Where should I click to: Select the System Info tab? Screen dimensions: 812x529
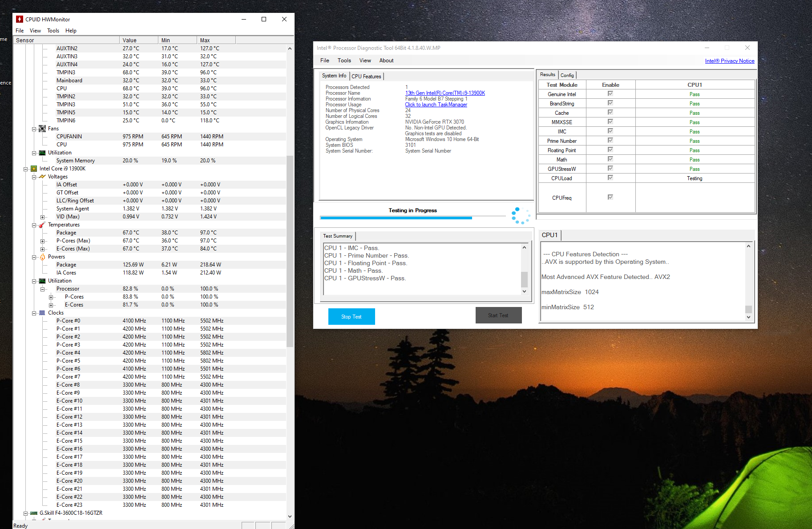[334, 76]
